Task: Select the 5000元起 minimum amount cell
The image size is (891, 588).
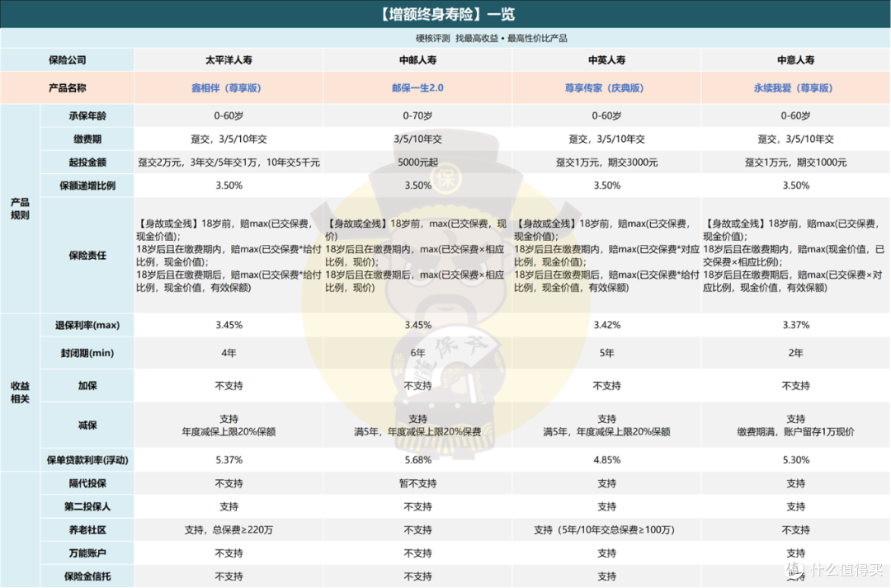Action: click(417, 162)
